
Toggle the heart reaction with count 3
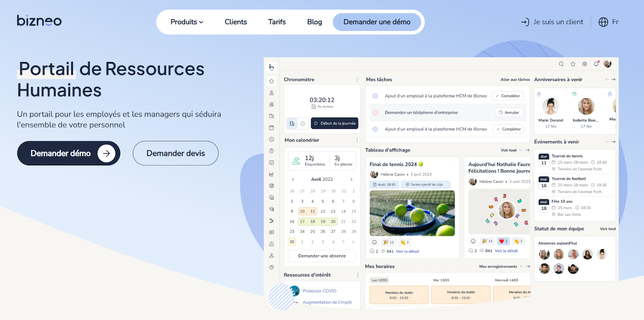click(x=503, y=241)
